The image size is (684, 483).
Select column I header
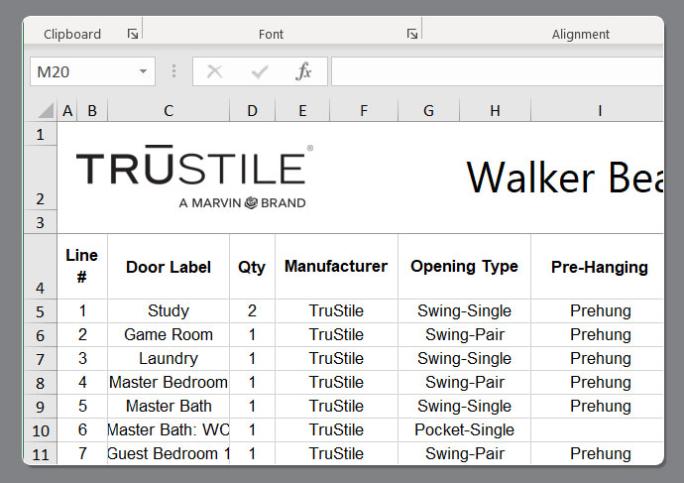597,111
